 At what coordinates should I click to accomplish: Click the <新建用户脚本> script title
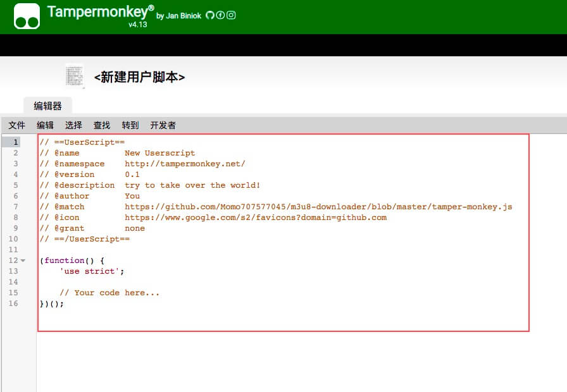[139, 77]
